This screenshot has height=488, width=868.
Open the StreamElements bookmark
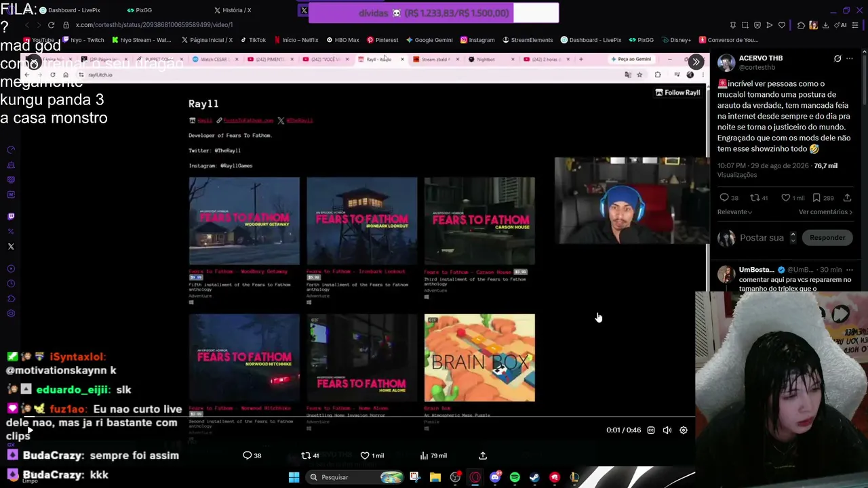528,40
